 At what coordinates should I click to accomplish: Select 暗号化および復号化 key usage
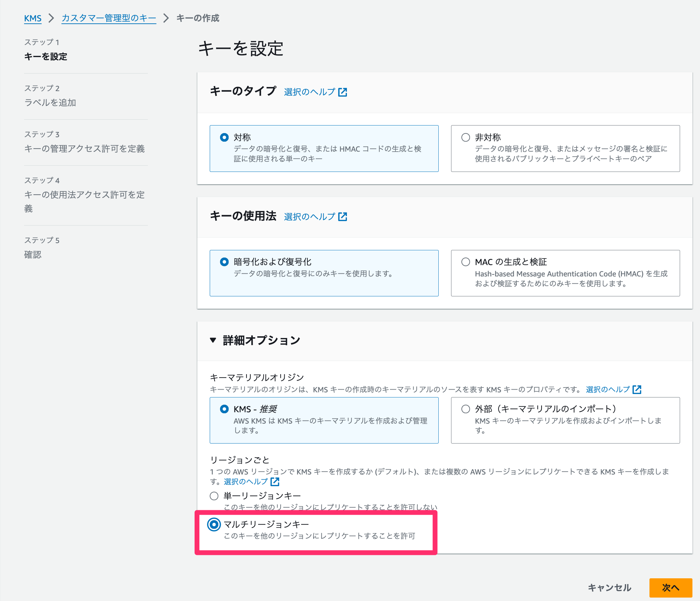coord(224,262)
